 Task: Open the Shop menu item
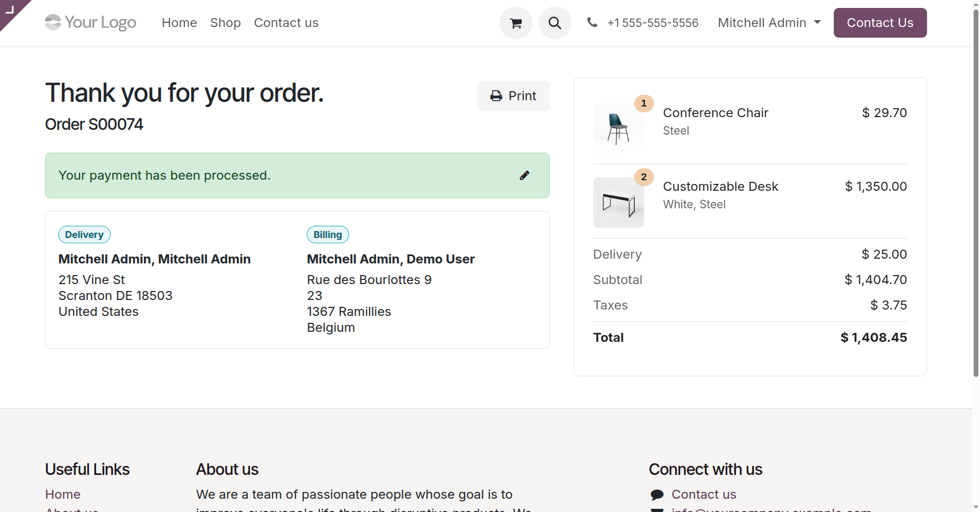(225, 23)
